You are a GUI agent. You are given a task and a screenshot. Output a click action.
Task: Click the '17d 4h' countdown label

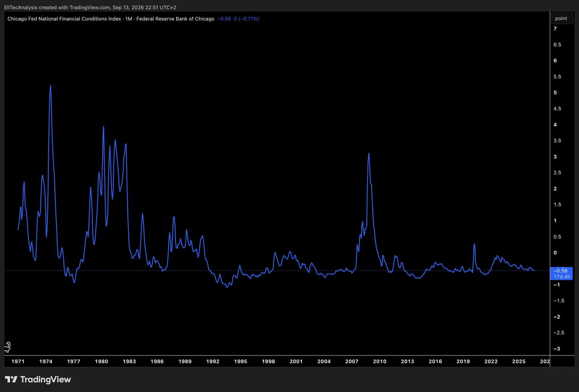pyautogui.click(x=562, y=277)
